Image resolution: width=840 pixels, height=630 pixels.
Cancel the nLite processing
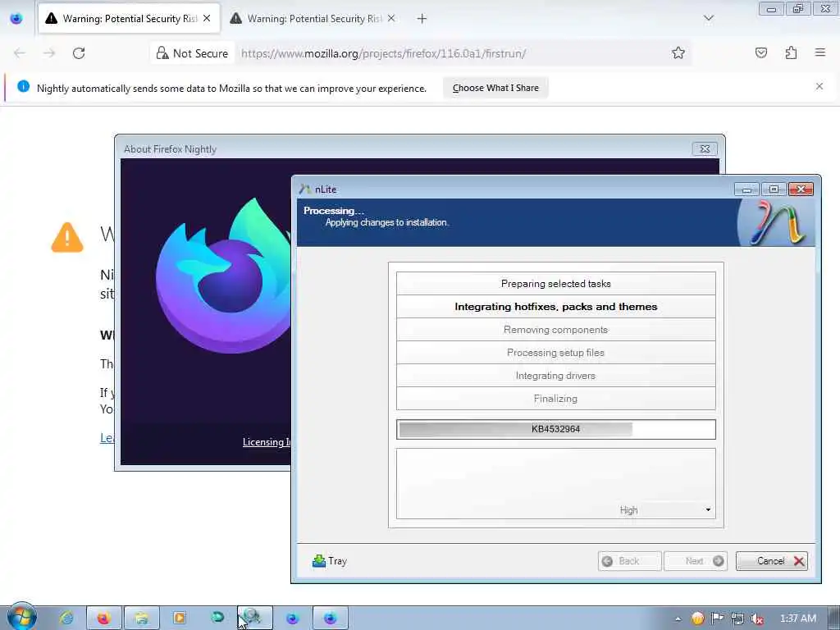pyautogui.click(x=771, y=561)
